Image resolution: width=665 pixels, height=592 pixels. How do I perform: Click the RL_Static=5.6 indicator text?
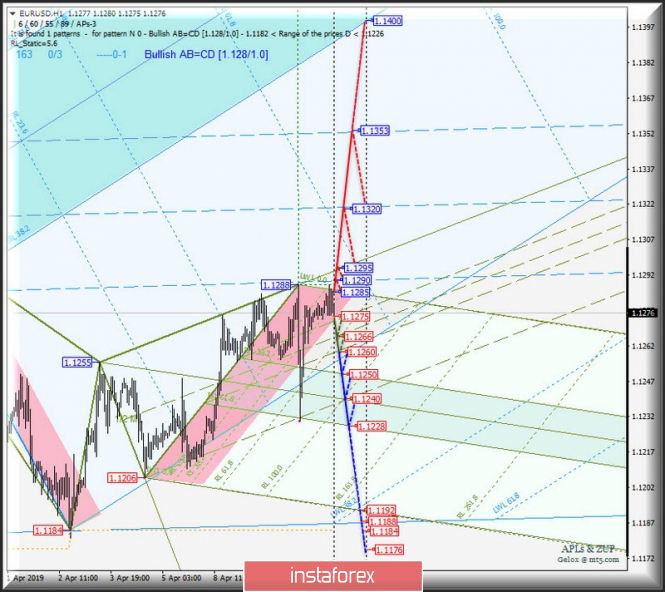[x=34, y=43]
